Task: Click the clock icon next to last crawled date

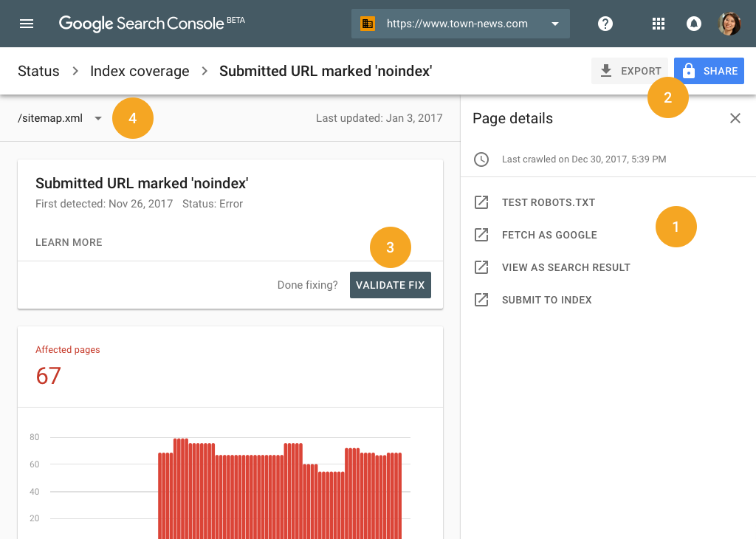Action: (x=480, y=159)
